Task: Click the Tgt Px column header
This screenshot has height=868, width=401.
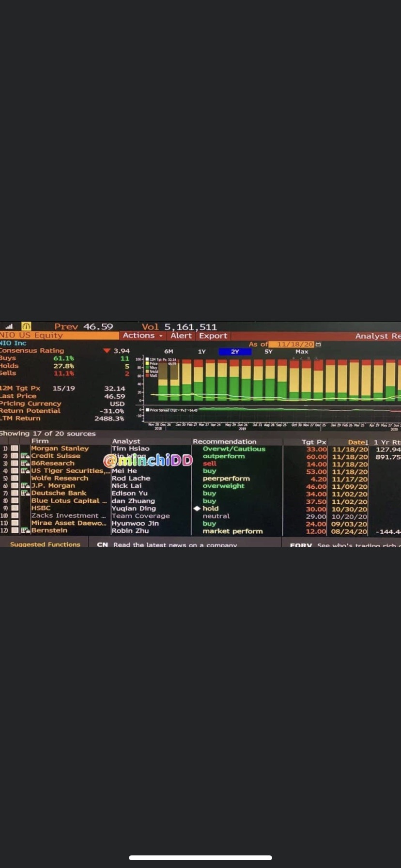Action: pyautogui.click(x=314, y=442)
